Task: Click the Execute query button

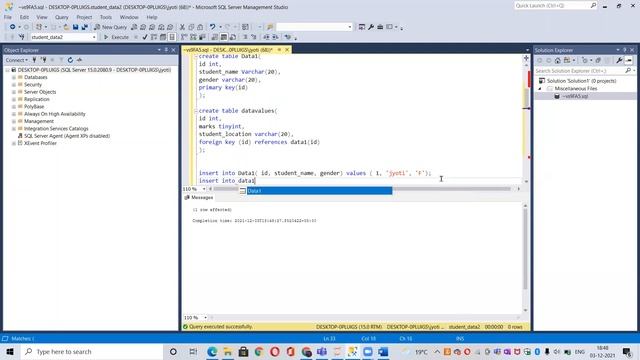Action: [116, 37]
